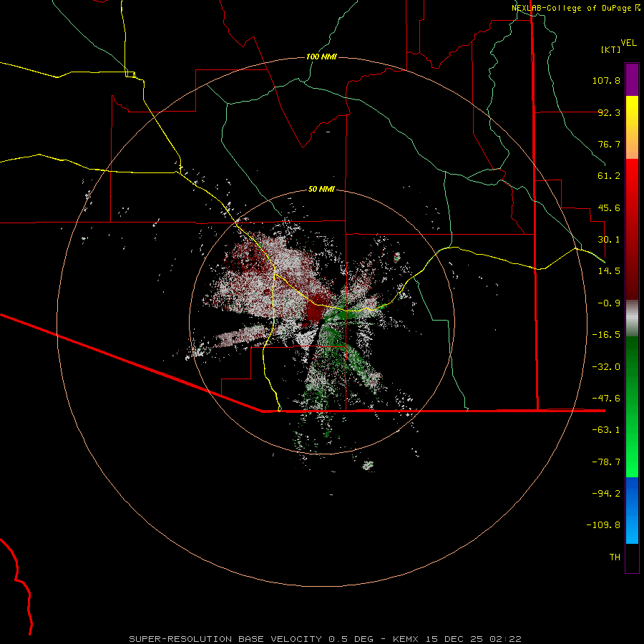Click the 107.8 velocity scale value
Image resolution: width=644 pixels, height=644 pixels.
pos(606,80)
